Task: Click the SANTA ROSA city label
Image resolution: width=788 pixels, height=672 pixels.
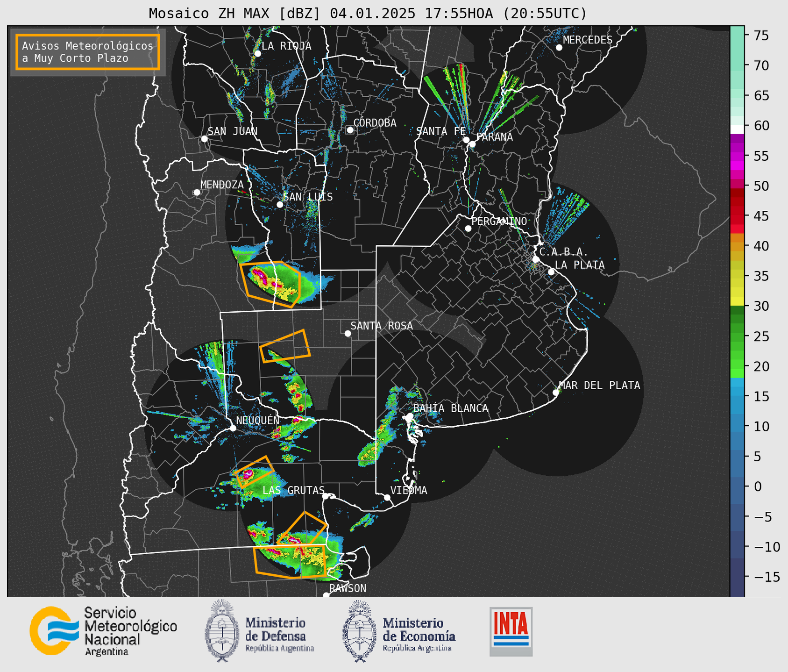Action: (x=382, y=326)
